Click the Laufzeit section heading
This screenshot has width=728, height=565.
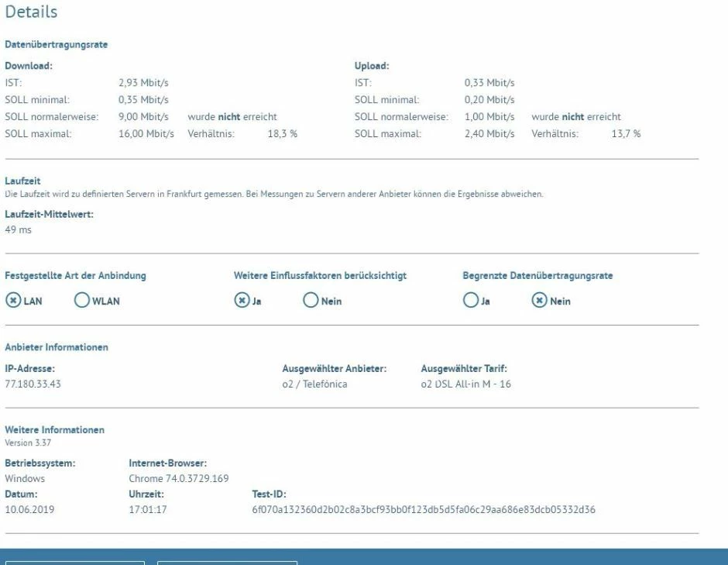click(x=22, y=181)
